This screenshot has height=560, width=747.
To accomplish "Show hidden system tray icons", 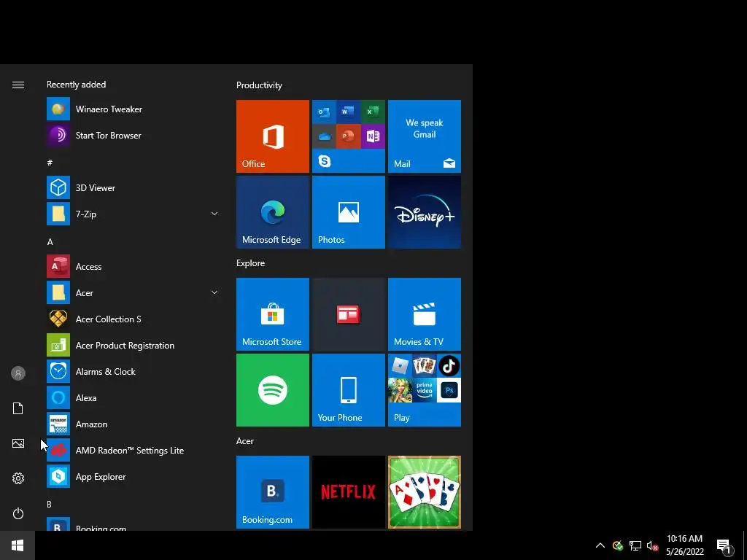I will (x=600, y=545).
